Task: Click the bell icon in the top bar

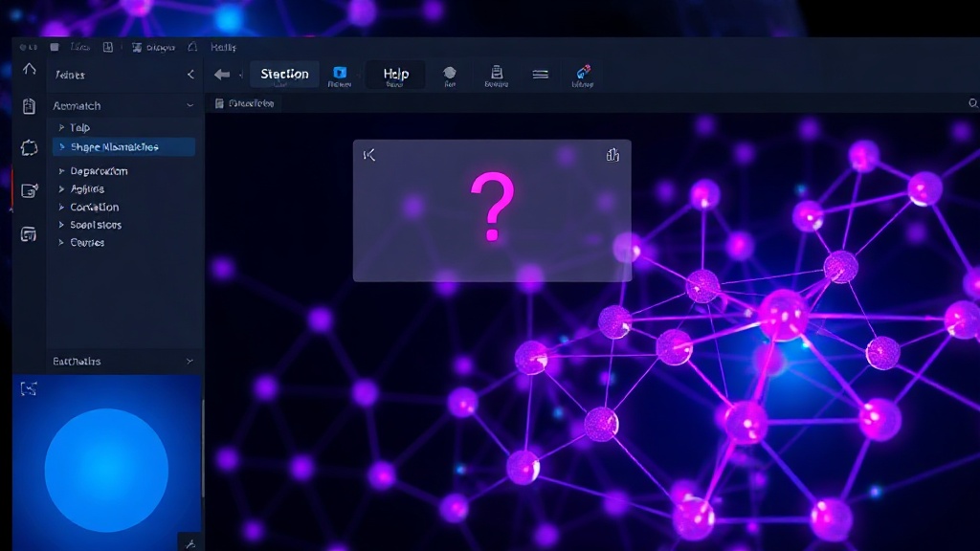Action: point(192,47)
